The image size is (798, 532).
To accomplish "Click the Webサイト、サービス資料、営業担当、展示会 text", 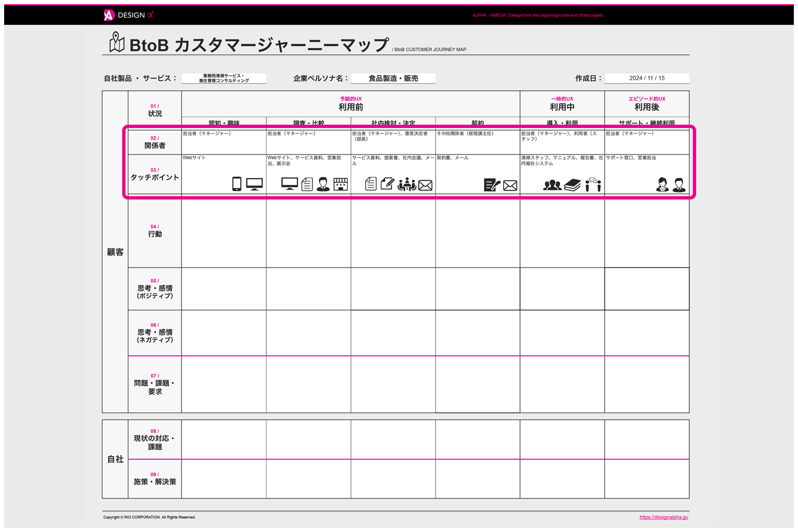I will (304, 160).
